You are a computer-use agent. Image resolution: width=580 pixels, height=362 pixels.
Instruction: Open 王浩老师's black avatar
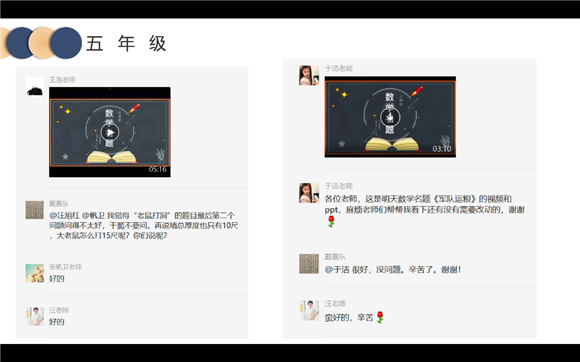coord(34,87)
